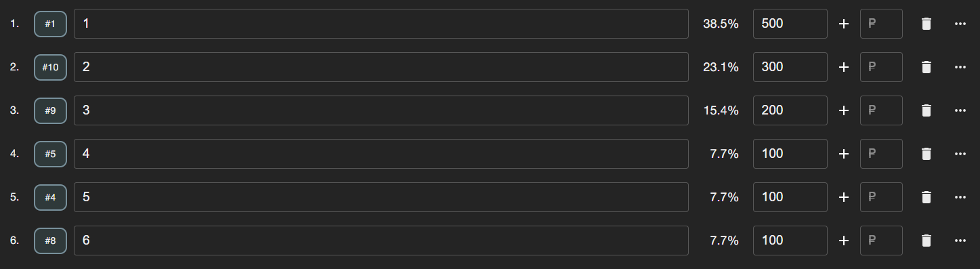This screenshot has height=269, width=980.
Task: Open three-dot menu for row 3
Action: click(960, 110)
